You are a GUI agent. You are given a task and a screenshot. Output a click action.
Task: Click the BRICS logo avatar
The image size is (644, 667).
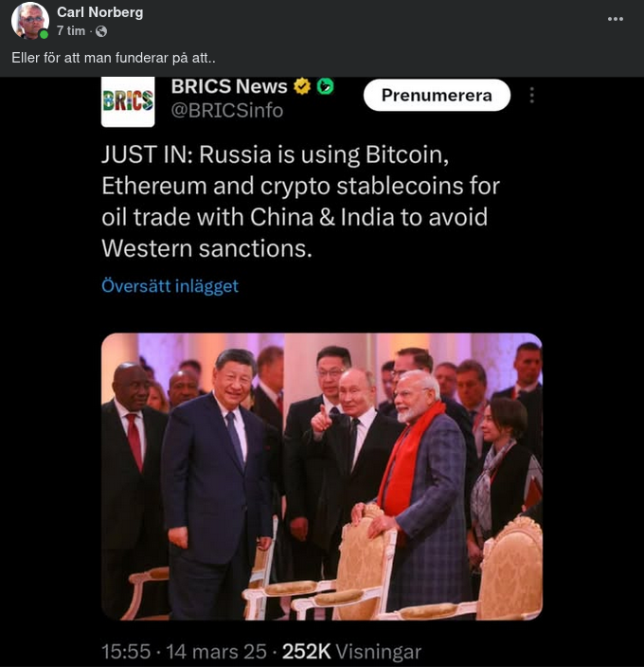click(x=128, y=101)
